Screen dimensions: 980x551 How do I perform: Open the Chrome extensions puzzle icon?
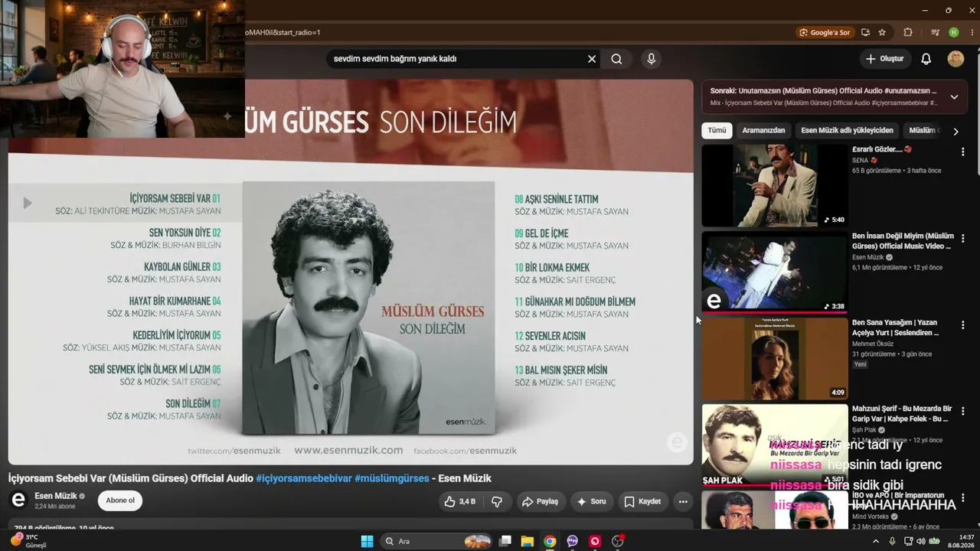[908, 33]
